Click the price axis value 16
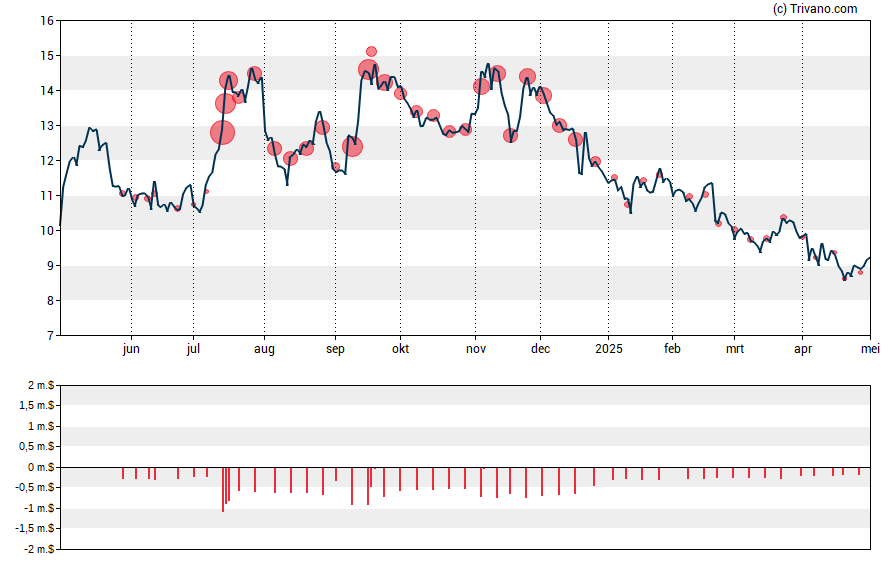This screenshot has height=565, width=888. point(47,21)
